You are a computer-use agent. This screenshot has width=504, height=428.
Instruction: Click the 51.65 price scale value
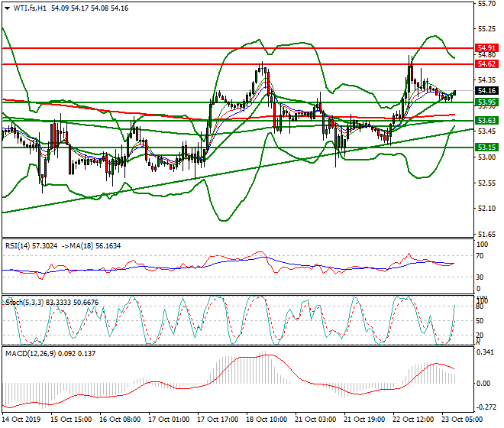486,235
